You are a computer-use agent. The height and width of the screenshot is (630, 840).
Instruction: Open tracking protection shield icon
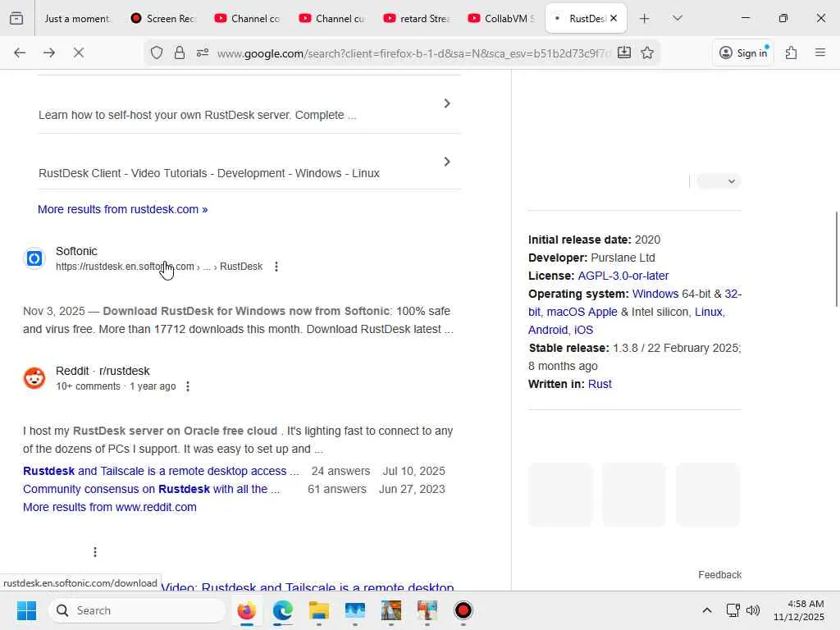[x=157, y=52]
